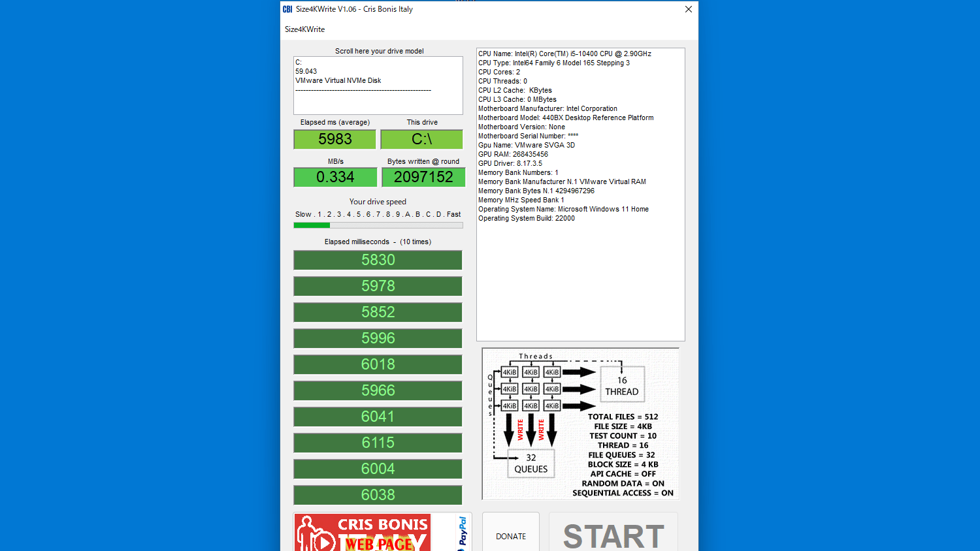Click the SEQUENTIAL ACCESS = ON text
The height and width of the screenshot is (551, 980).
coord(623,493)
